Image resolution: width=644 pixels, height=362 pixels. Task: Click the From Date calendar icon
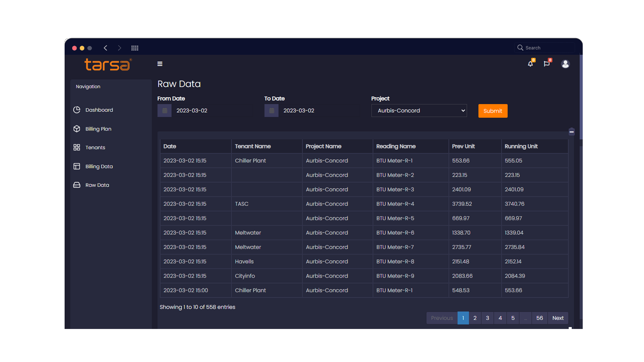point(165,111)
